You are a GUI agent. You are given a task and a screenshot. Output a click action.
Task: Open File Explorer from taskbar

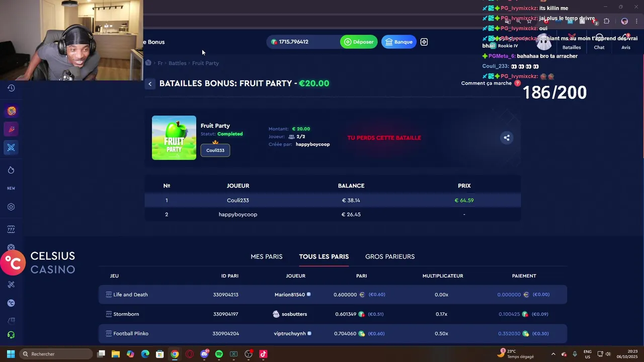pyautogui.click(x=115, y=354)
